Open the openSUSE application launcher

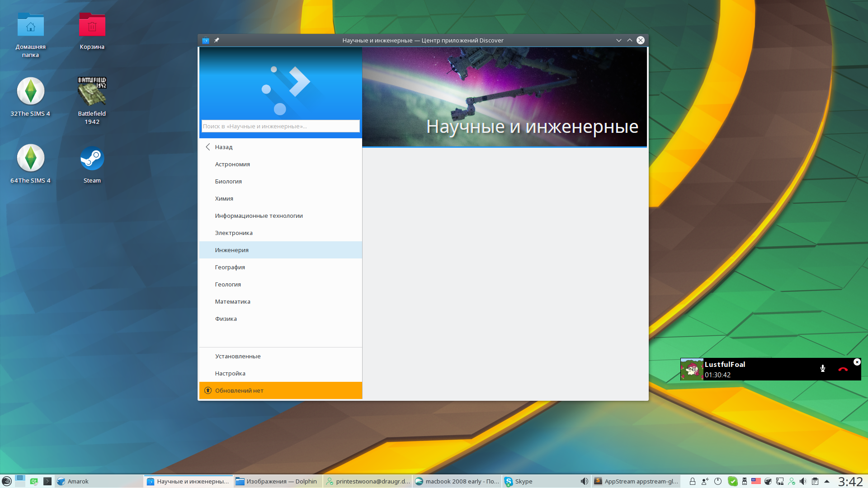click(7, 481)
